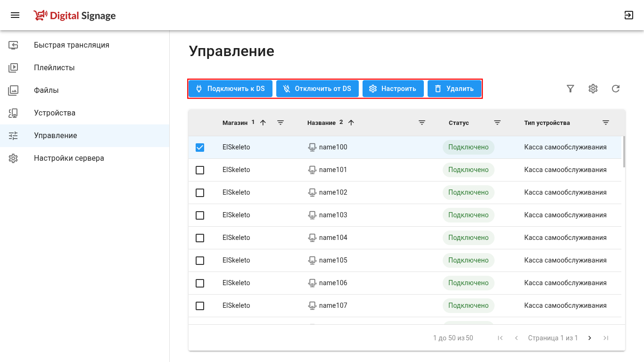Tick the checkbox for name104

point(200,238)
